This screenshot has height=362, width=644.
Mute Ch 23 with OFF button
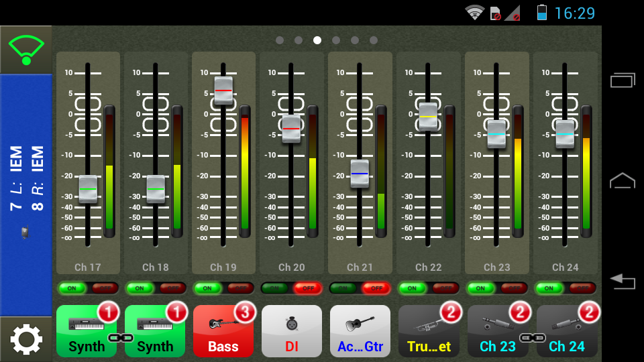(x=514, y=288)
